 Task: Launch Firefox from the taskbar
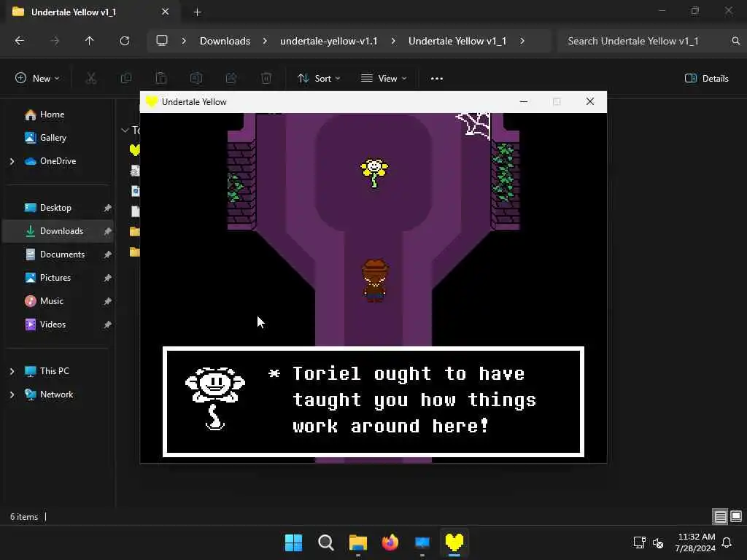[x=390, y=542]
